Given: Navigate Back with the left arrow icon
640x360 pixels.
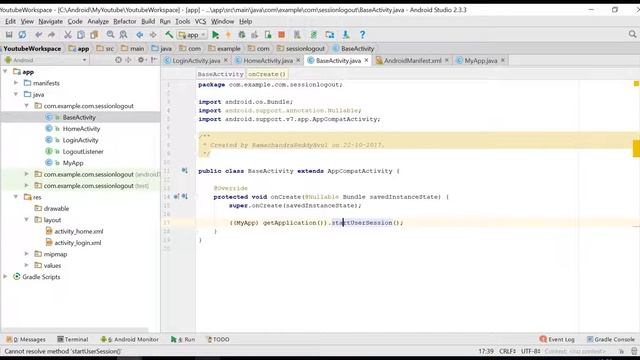Looking at the screenshot, I should [140, 35].
